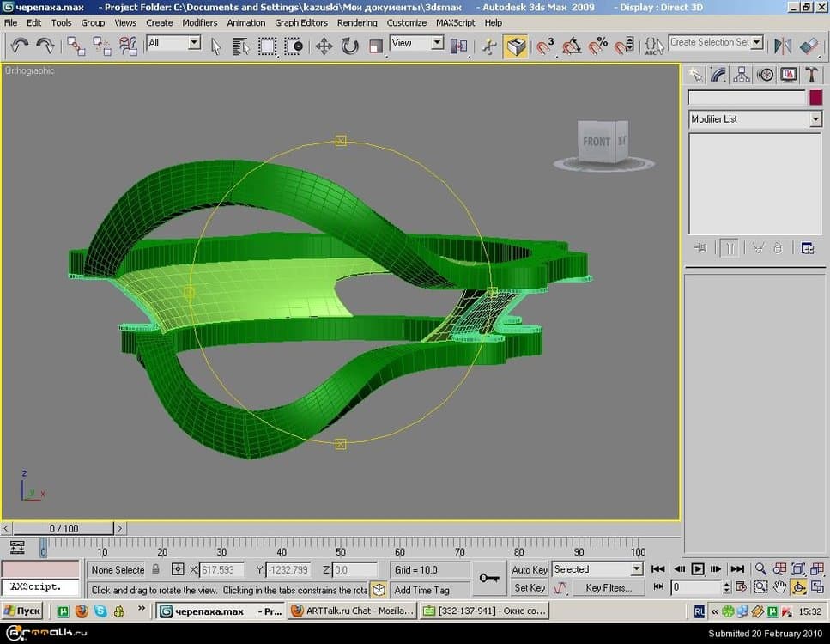
Task: Open the File menu
Action: [x=10, y=23]
